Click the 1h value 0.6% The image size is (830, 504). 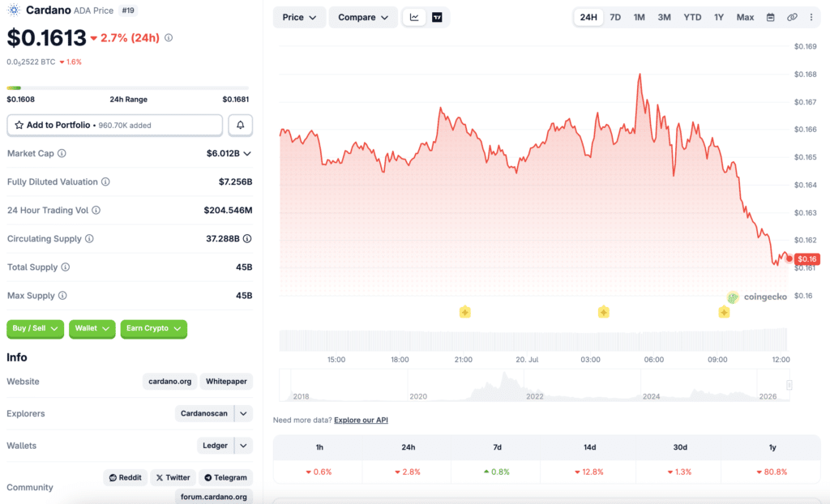coord(319,472)
